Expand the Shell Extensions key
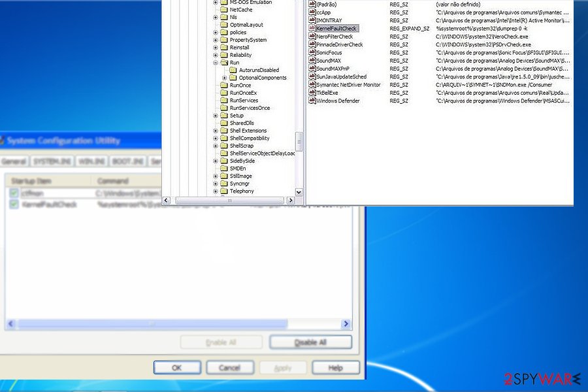 click(216, 131)
